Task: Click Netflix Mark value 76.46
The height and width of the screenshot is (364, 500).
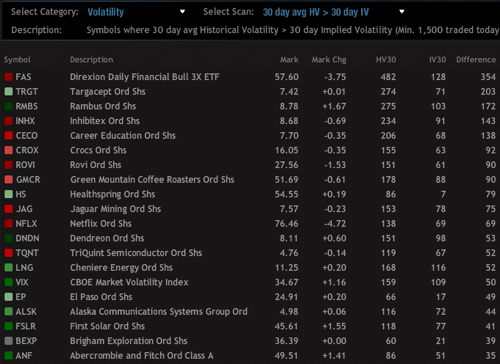Action: (287, 224)
